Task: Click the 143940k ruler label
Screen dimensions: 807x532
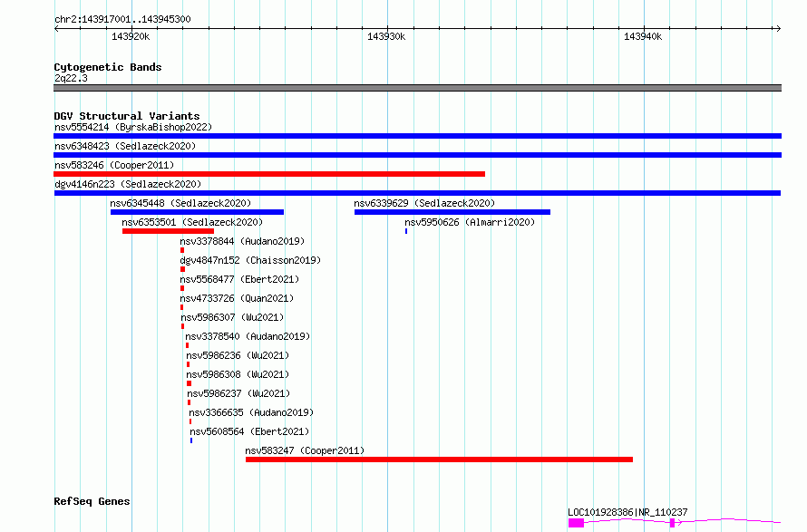Action: pos(643,36)
